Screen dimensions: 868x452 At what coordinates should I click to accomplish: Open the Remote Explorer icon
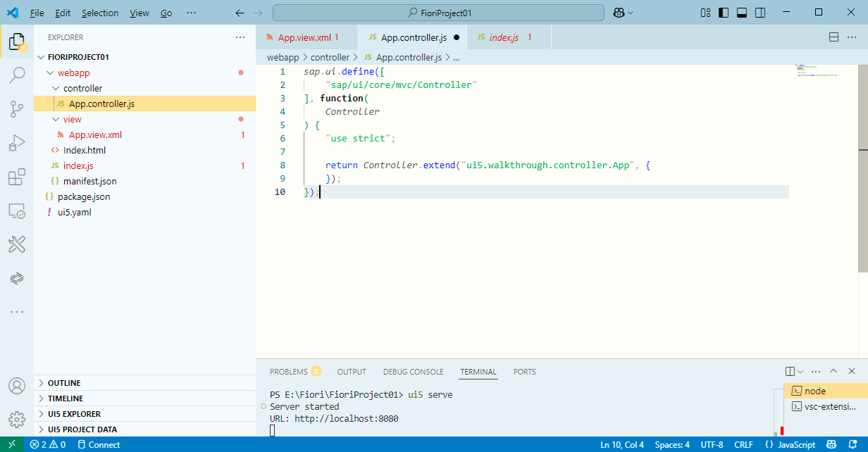pyautogui.click(x=17, y=211)
